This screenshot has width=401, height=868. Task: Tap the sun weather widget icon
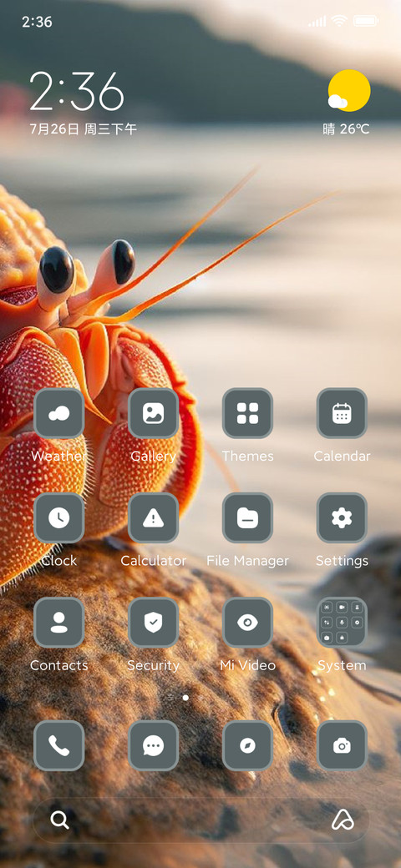click(x=349, y=91)
